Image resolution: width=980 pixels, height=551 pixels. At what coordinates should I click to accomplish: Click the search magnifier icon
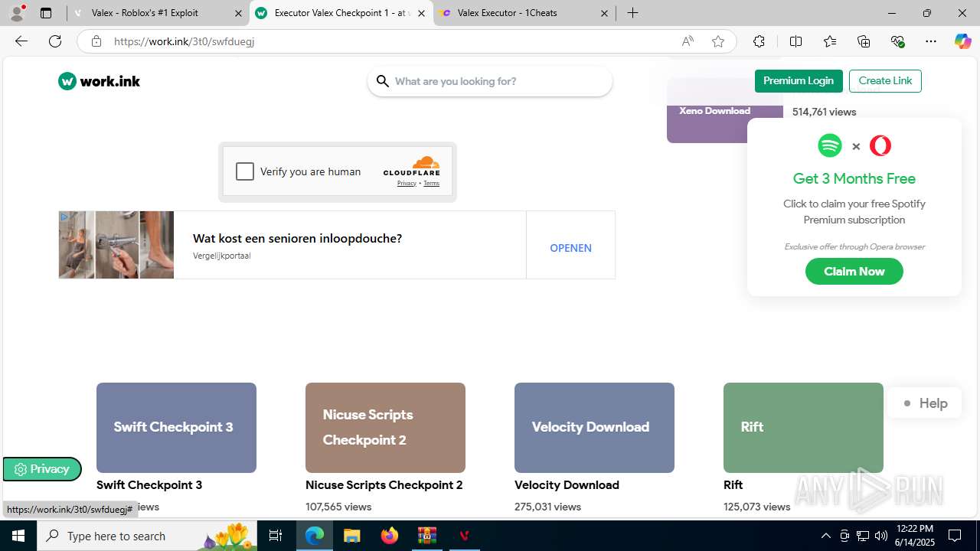coord(382,81)
